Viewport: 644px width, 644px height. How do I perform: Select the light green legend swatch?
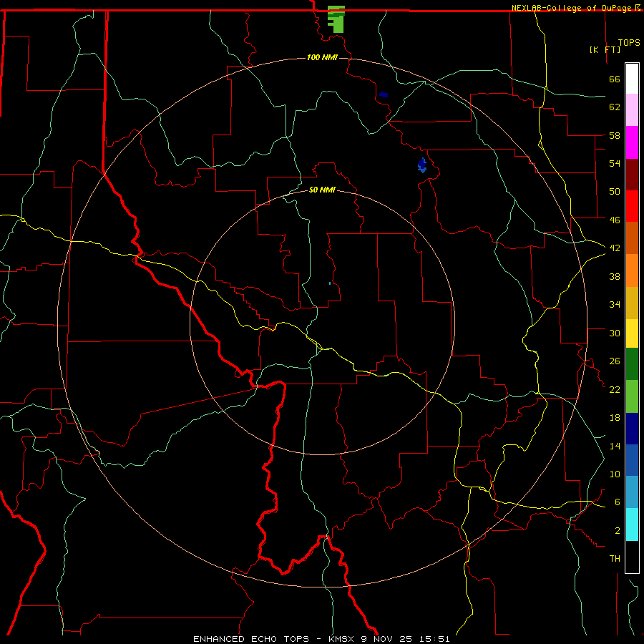632,396
